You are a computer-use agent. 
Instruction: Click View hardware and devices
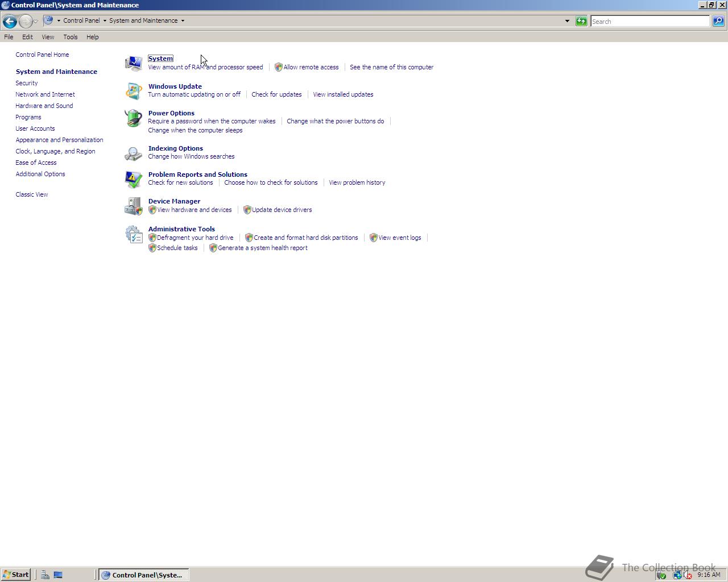tap(195, 210)
